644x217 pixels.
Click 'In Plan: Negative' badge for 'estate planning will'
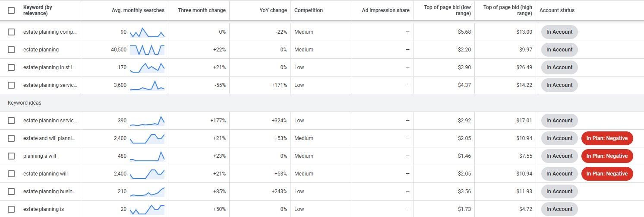point(607,174)
